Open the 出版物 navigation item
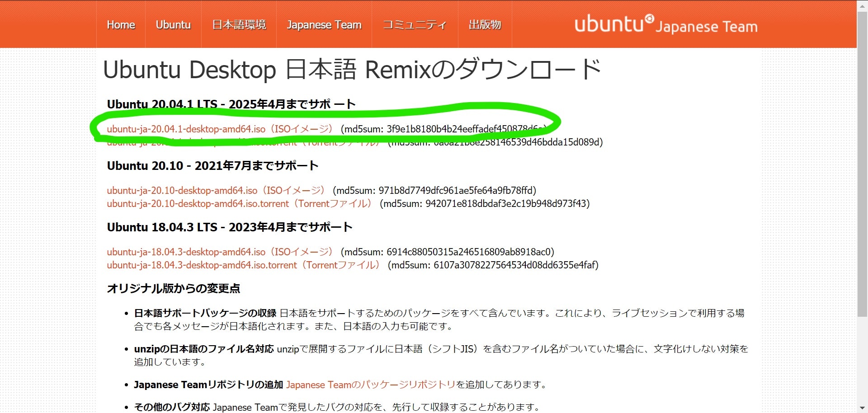 click(x=485, y=24)
